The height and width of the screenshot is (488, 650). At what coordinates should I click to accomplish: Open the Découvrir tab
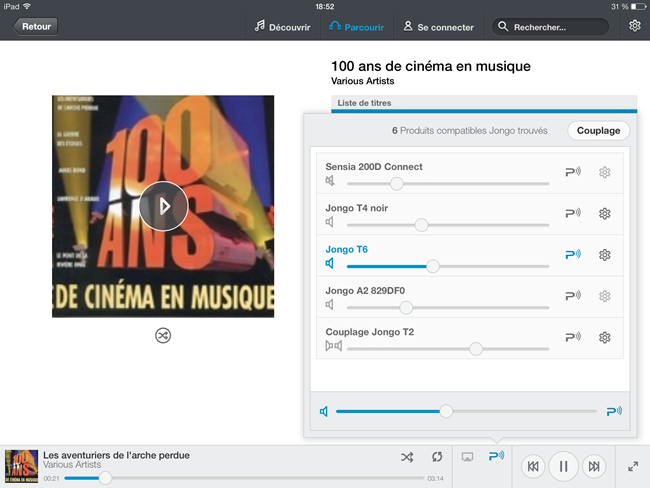282,27
